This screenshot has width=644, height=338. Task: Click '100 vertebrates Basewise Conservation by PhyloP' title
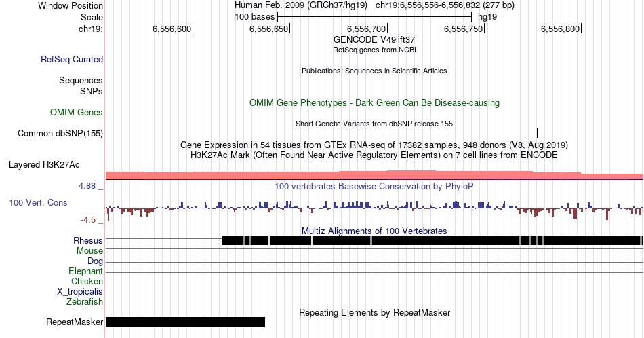(x=374, y=186)
